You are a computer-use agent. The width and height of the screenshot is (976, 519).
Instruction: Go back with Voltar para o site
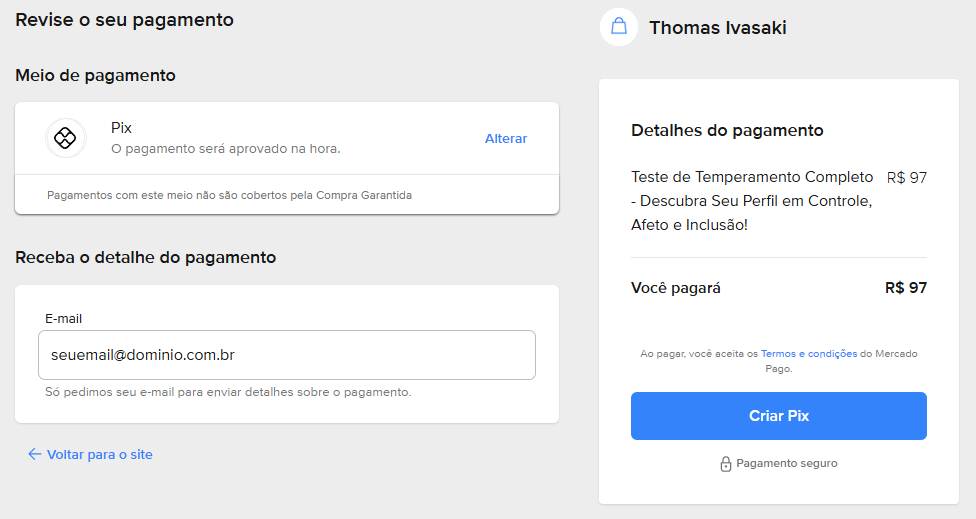pyautogui.click(x=99, y=454)
